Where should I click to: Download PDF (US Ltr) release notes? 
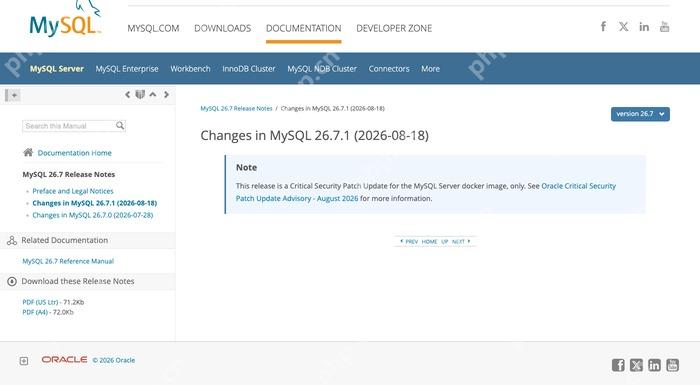pos(40,302)
